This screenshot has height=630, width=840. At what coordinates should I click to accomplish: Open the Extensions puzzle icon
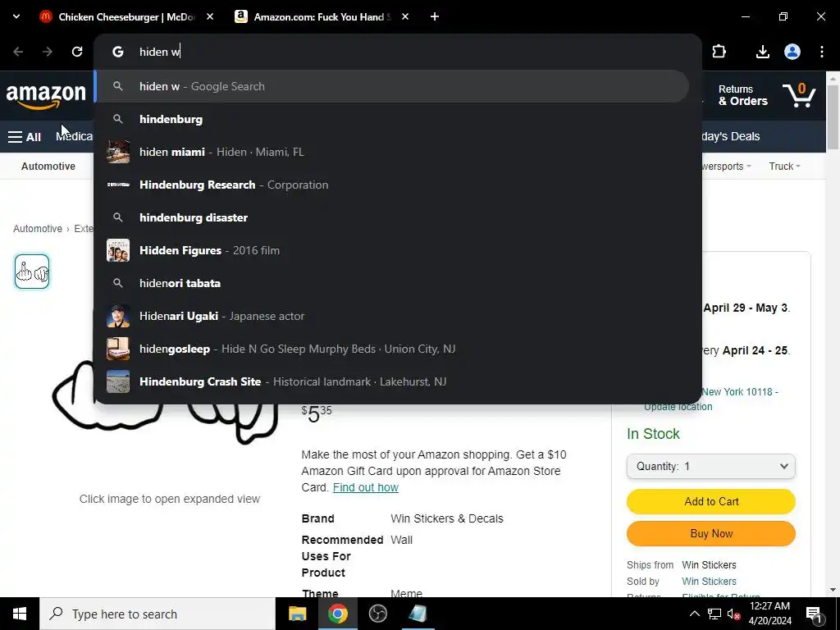[x=719, y=52]
